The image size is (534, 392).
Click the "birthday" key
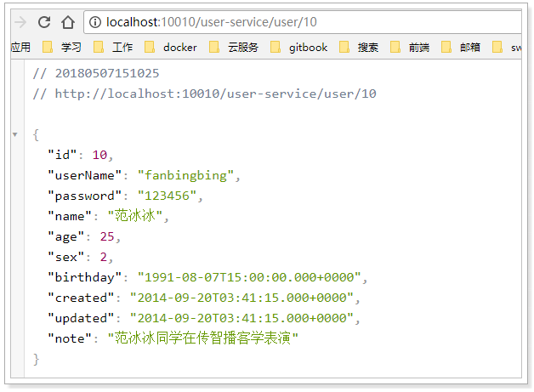[85, 277]
